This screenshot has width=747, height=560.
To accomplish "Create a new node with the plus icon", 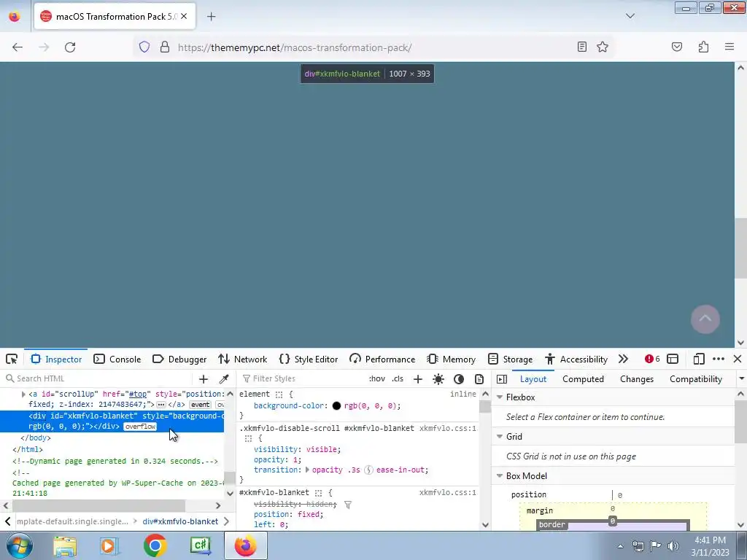I will click(x=204, y=379).
